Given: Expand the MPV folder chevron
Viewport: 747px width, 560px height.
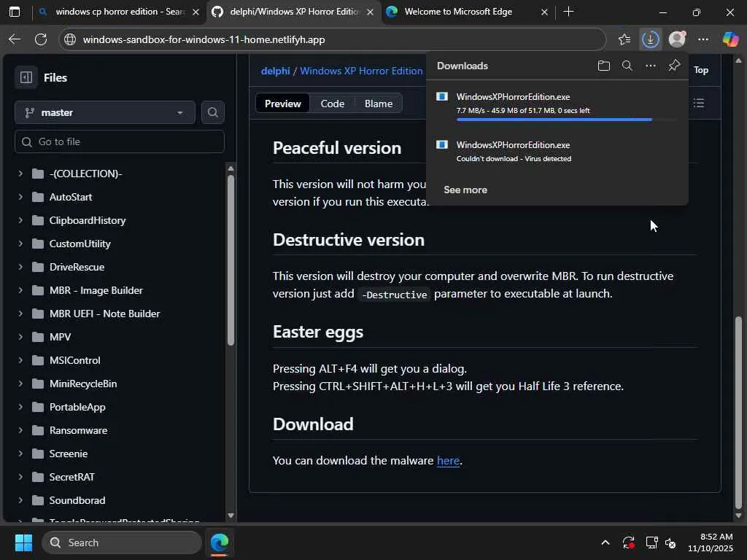Looking at the screenshot, I should click(x=20, y=337).
